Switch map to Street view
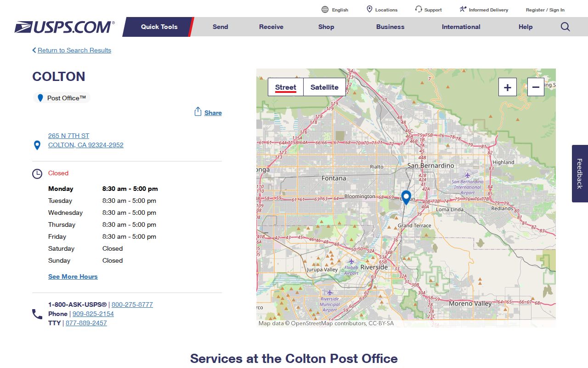This screenshot has width=588, height=368. pos(286,87)
